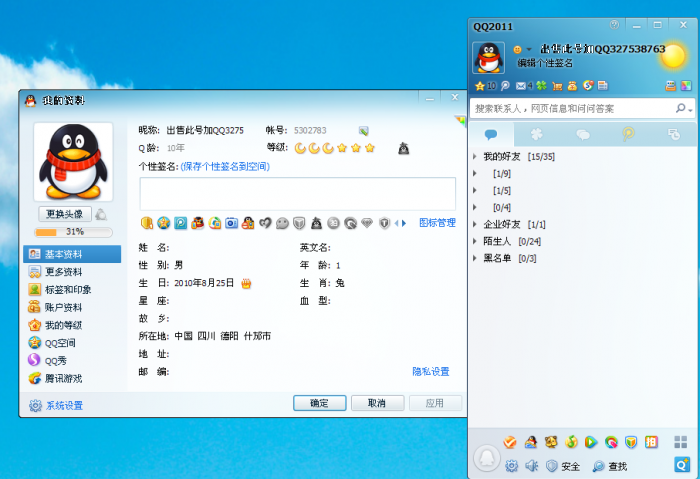Show next profile icons with right arrow
The width and height of the screenshot is (700, 479).
point(404,223)
